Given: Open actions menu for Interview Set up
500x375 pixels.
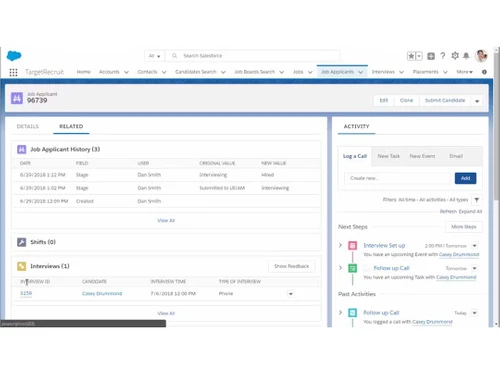Looking at the screenshot, I should point(475,246).
